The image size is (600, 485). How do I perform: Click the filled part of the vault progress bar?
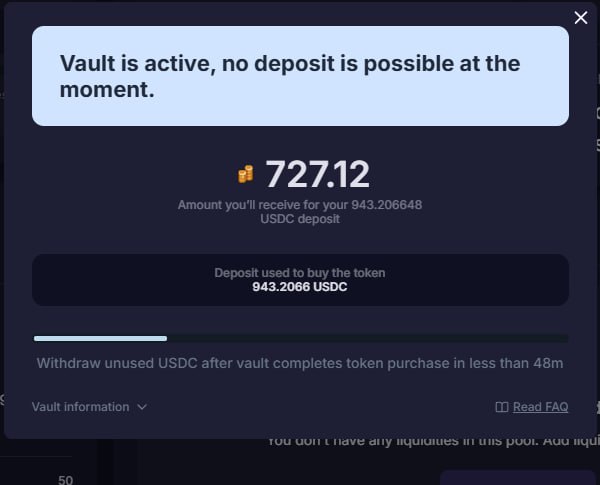coord(100,338)
